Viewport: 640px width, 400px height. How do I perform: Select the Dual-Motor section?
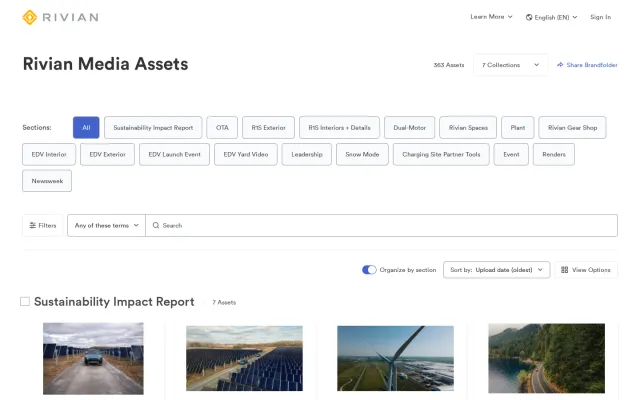[x=409, y=127]
